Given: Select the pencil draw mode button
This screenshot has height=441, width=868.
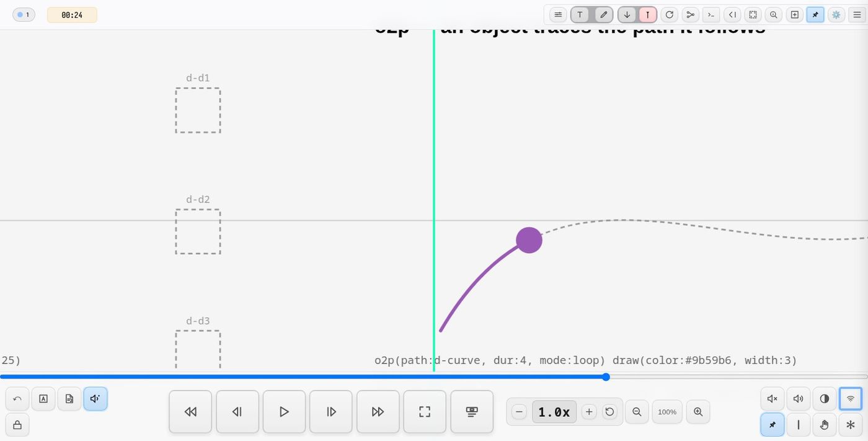Looking at the screenshot, I should click(603, 15).
